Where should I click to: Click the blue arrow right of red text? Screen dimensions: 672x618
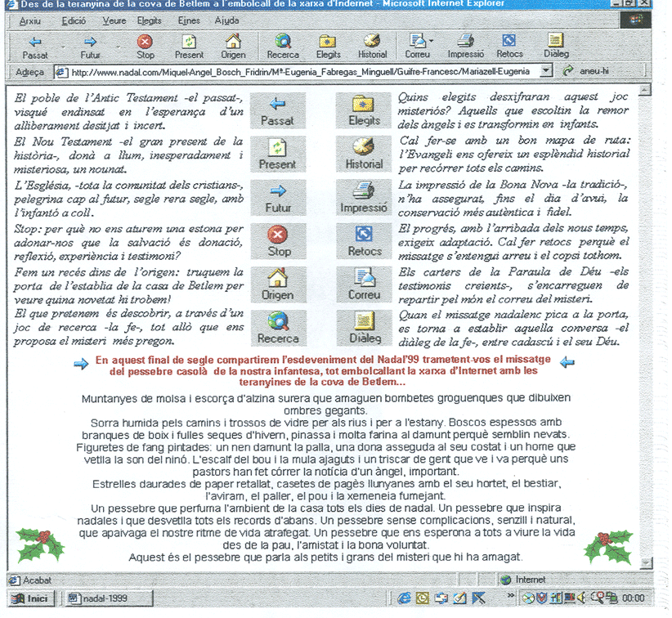tap(567, 363)
